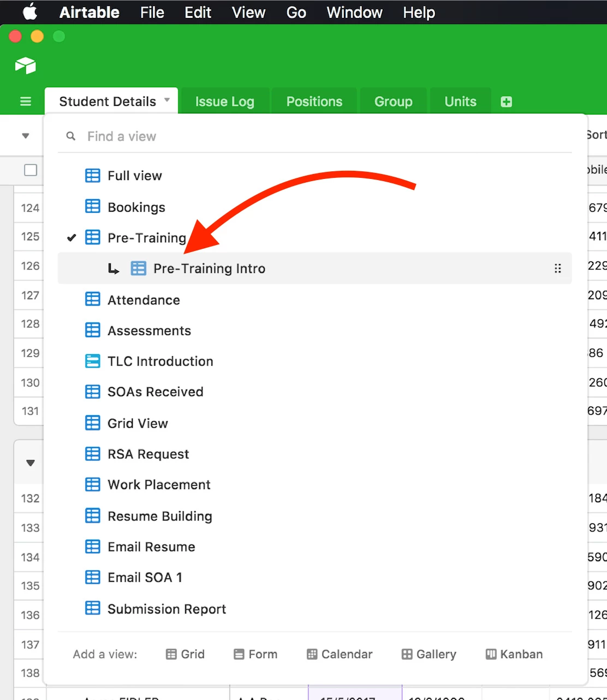Add a new Form view

pos(255,654)
